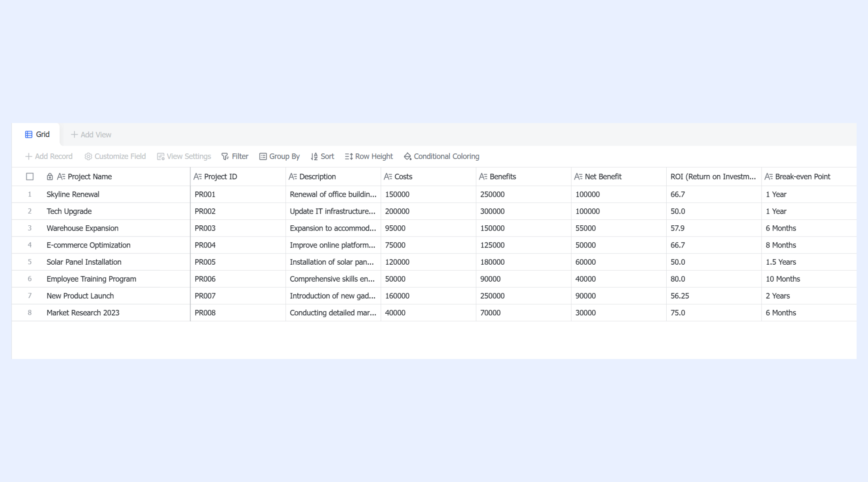Click text-type icon of Project ID column
Screen dimensions: 868x482
pyautogui.click(x=197, y=177)
